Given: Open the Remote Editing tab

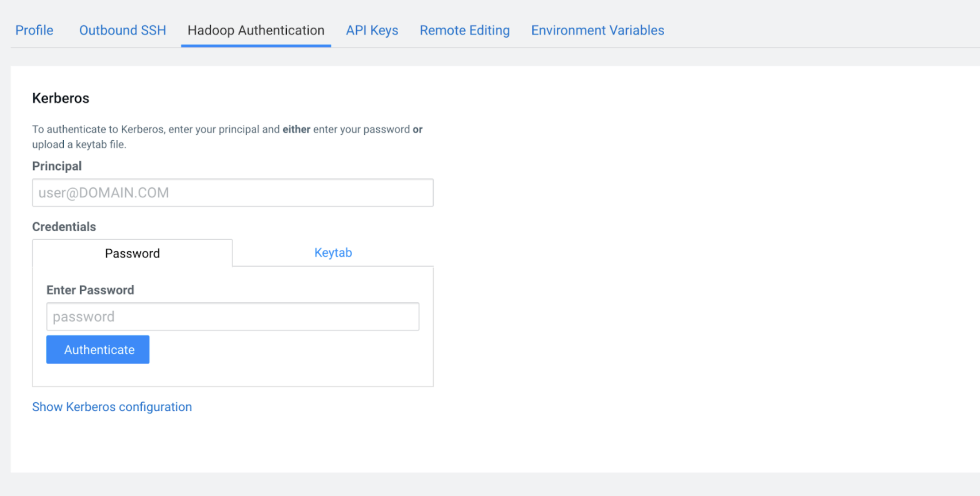Looking at the screenshot, I should [464, 30].
